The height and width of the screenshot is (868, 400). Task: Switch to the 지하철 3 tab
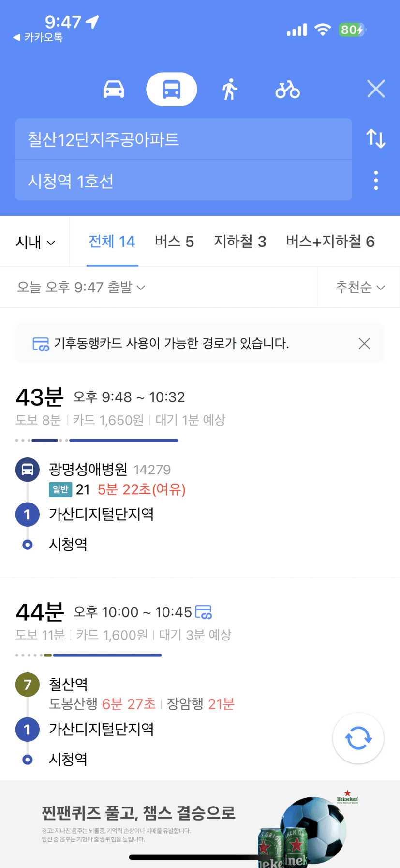point(240,242)
